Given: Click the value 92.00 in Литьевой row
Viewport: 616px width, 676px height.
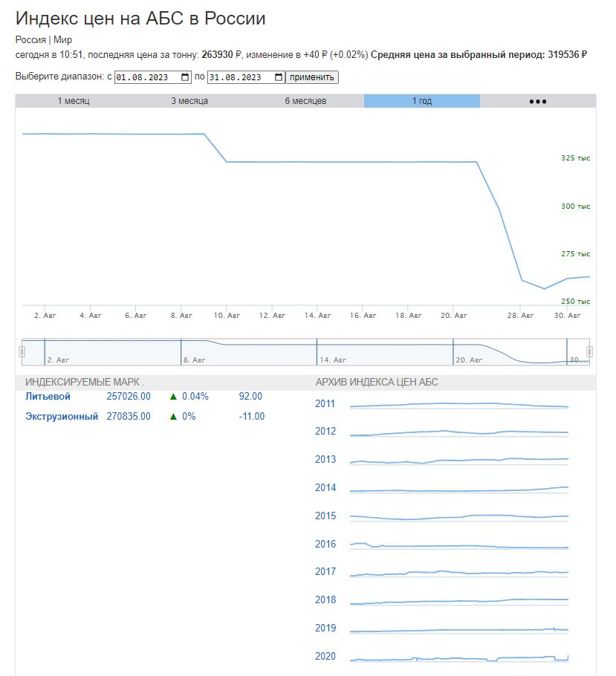Looking at the screenshot, I should (x=250, y=396).
